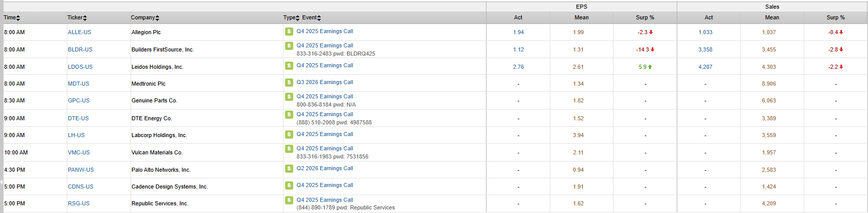Click green earnings icon for Leidos Holdings
868x213 pixels.
point(289,66)
